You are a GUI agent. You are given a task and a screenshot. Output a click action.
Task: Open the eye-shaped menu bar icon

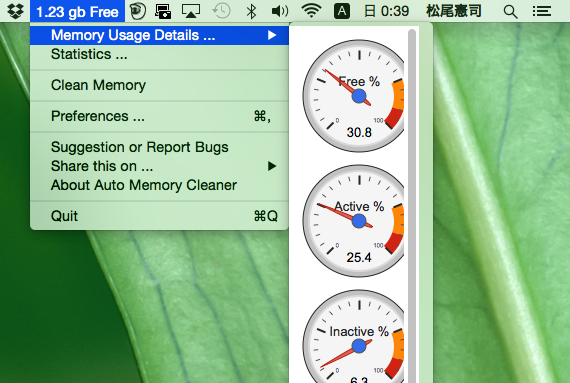tap(138, 11)
